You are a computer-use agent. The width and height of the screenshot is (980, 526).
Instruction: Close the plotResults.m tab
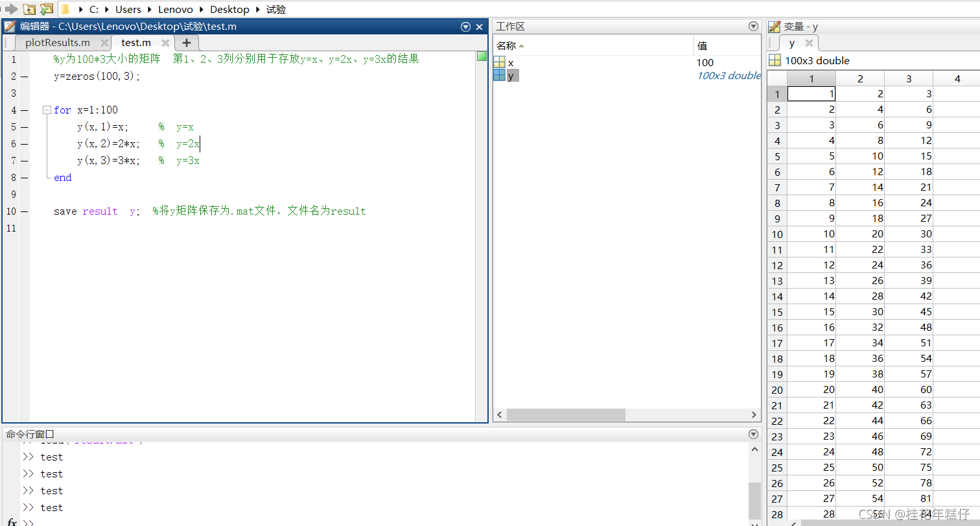pos(104,43)
